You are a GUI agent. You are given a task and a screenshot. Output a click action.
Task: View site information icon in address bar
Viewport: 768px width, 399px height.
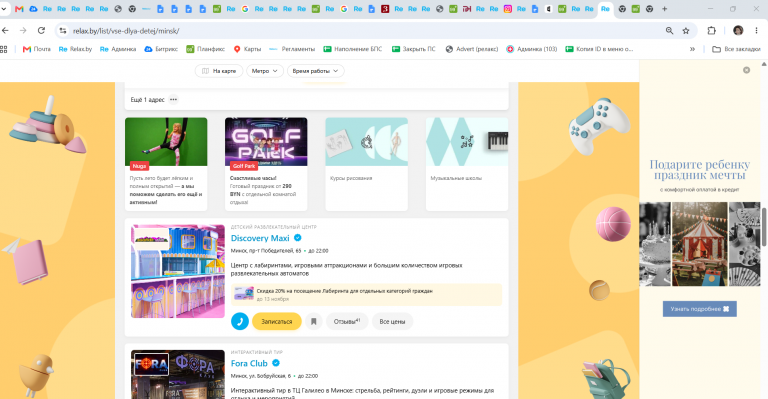(62, 31)
